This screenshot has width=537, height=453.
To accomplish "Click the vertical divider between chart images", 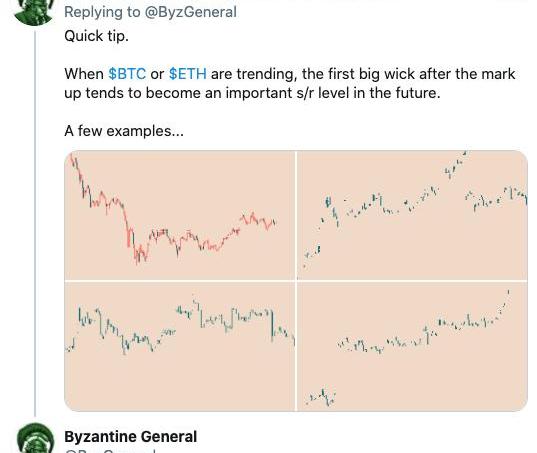I will click(x=296, y=281).
